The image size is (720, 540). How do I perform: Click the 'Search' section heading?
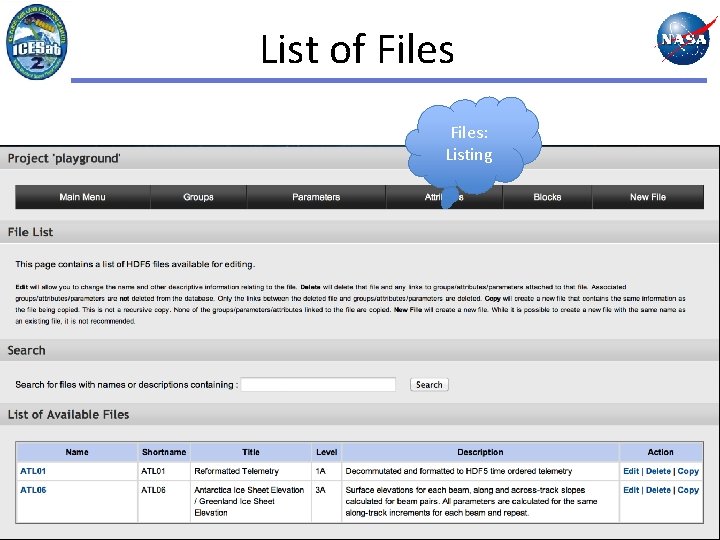(26, 350)
